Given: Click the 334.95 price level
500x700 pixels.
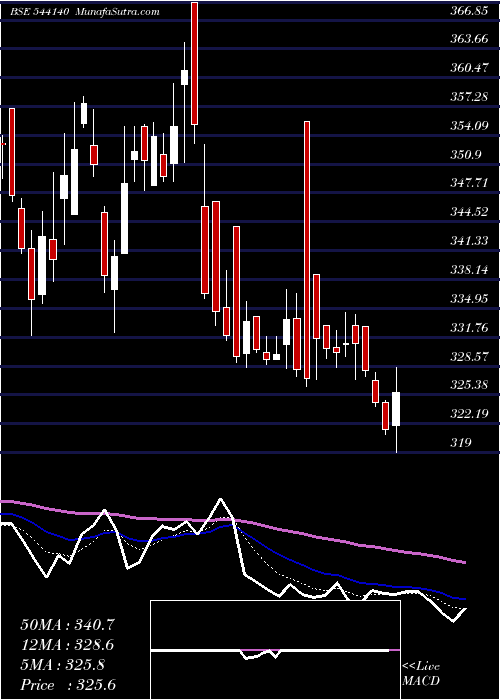Looking at the screenshot, I should pos(468,299).
